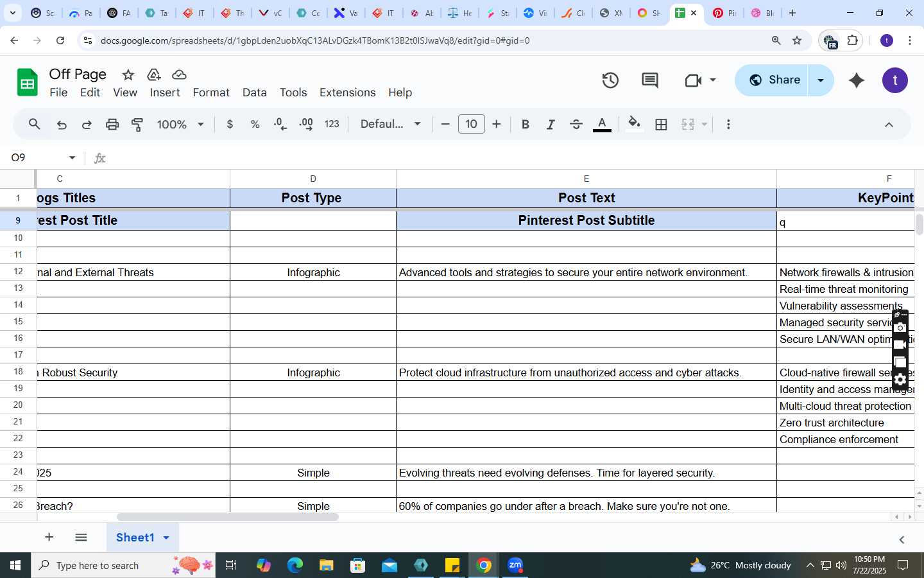Increase decimal places
Image resolution: width=924 pixels, height=578 pixels.
tap(306, 125)
